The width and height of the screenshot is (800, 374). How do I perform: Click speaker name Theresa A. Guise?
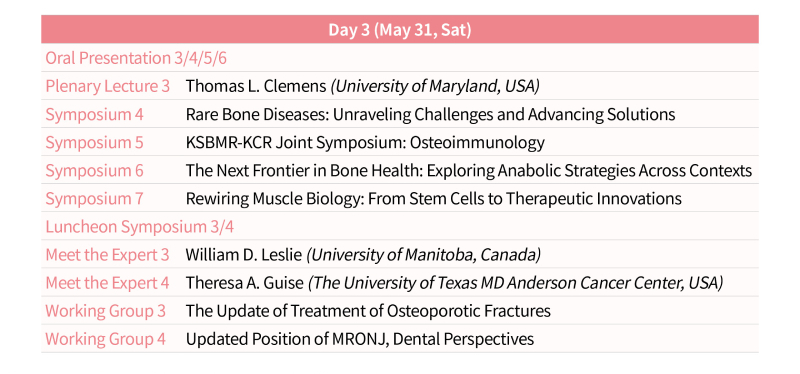244,283
